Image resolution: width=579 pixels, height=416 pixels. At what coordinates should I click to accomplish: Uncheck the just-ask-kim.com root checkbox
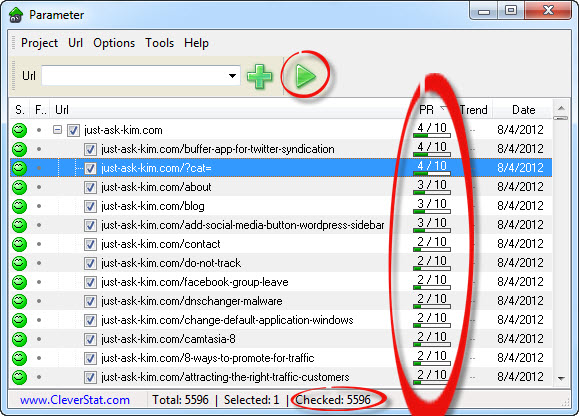tap(73, 130)
